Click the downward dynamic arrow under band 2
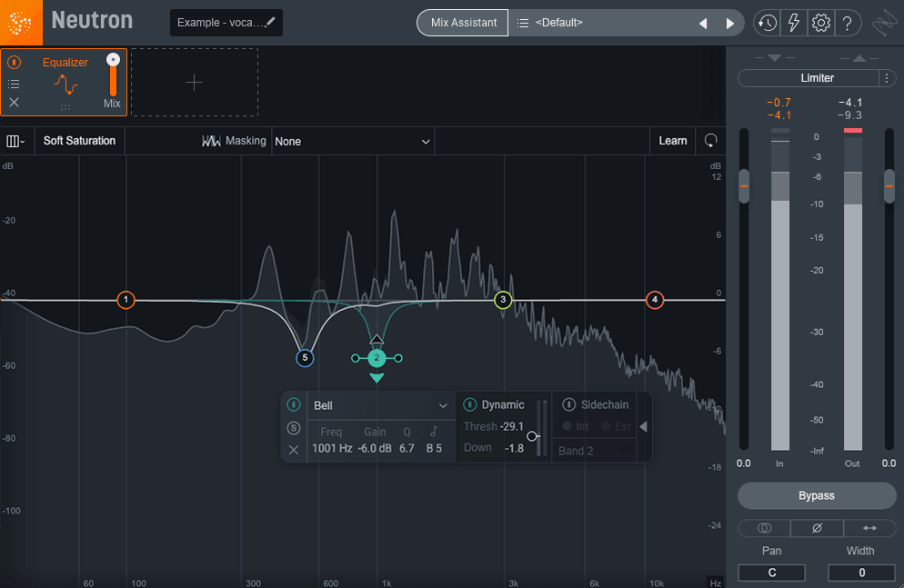Viewport: 904px width, 588px height. pyautogui.click(x=377, y=378)
